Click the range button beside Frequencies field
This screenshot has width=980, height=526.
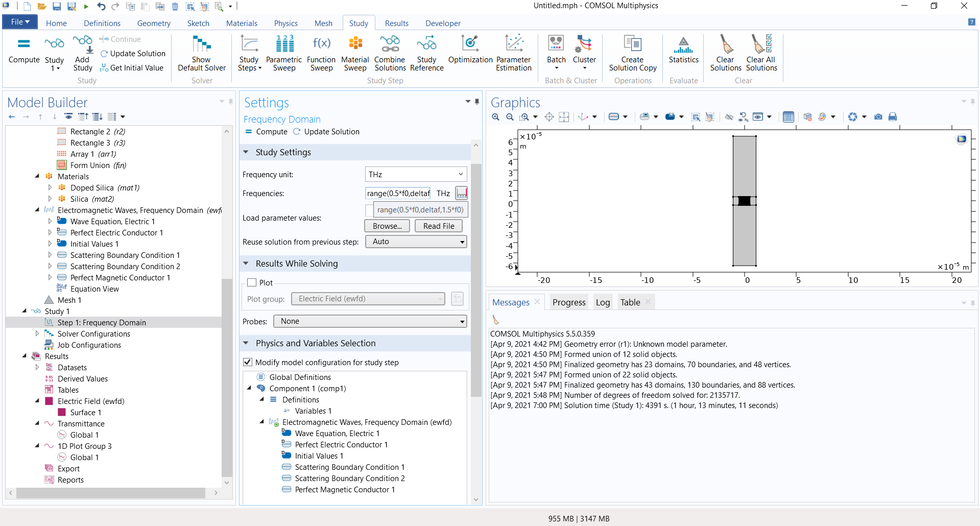pos(462,193)
